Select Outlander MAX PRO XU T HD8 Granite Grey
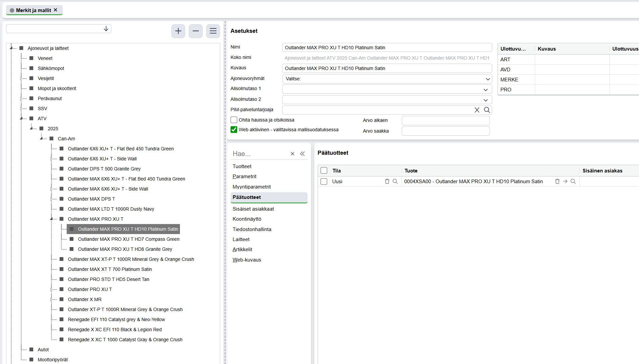Screen dimensions: 639x364 point(125,249)
